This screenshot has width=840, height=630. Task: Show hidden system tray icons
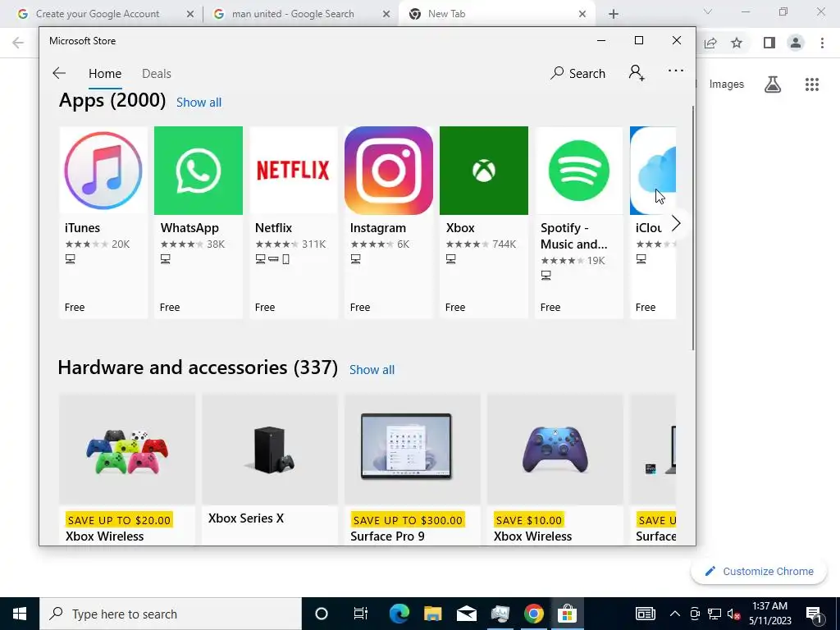click(675, 614)
